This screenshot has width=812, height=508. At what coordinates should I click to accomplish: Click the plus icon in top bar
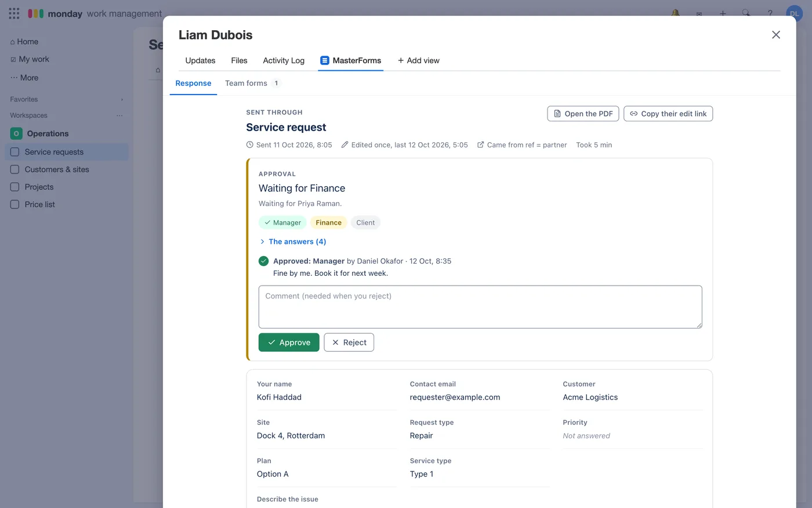(723, 13)
